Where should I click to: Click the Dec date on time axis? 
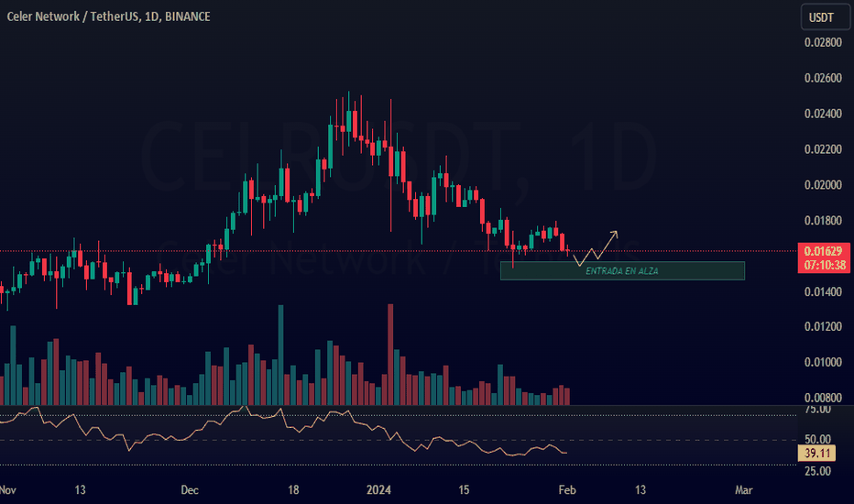point(190,490)
